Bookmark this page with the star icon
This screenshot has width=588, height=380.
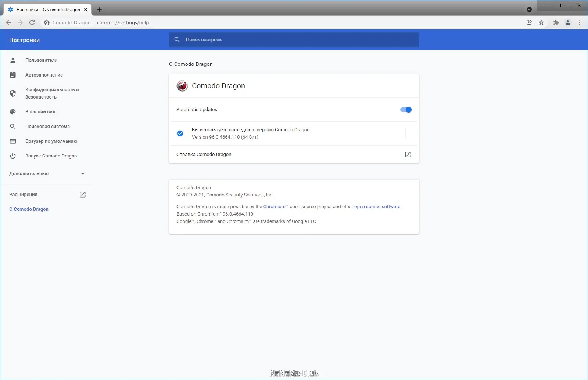[541, 22]
